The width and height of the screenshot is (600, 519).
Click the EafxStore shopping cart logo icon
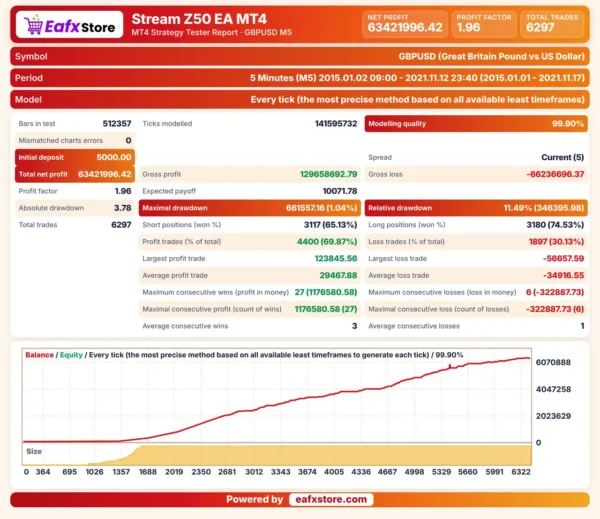[34, 25]
